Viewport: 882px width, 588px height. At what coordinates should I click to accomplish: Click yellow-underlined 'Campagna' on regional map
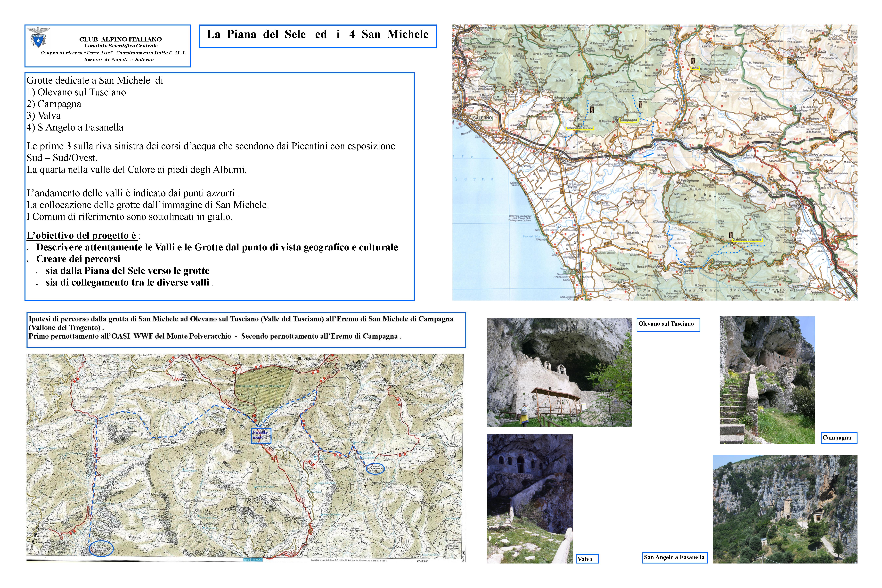click(629, 120)
